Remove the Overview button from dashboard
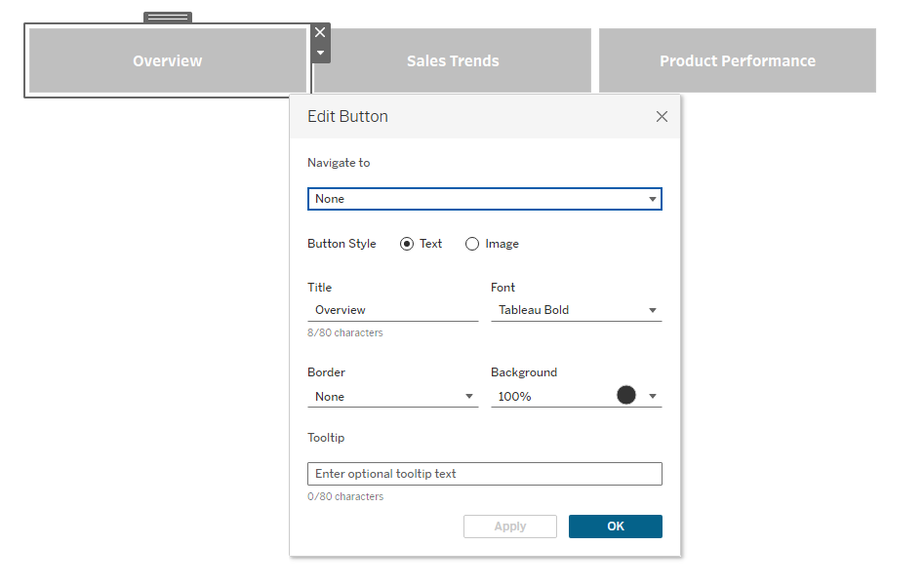 tap(320, 32)
